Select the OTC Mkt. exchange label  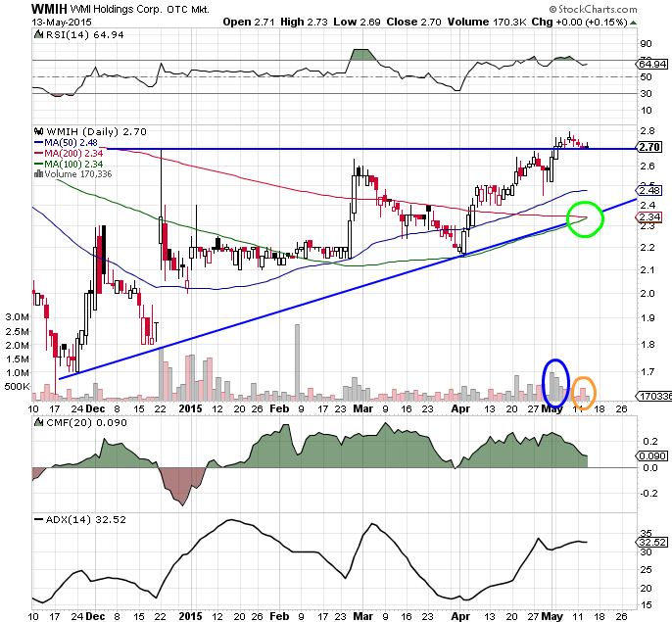188,10
